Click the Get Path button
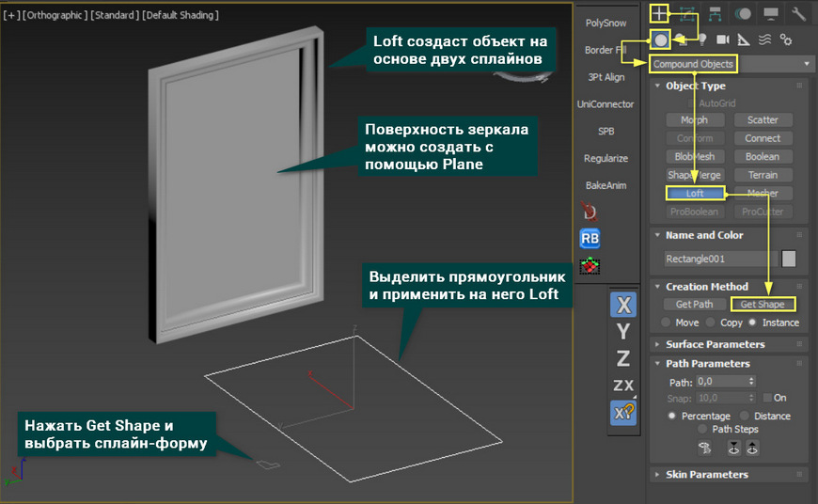This screenshot has width=818, height=504. tap(695, 304)
